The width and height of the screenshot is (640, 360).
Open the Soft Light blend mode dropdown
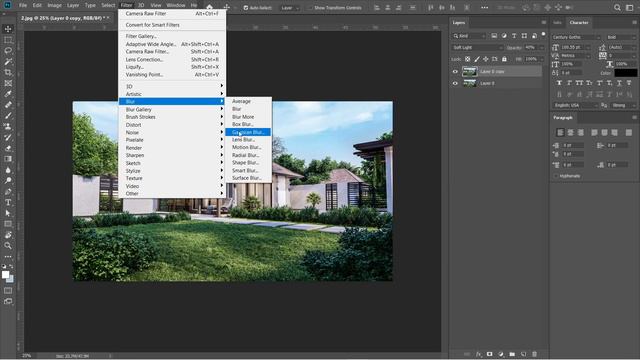(478, 47)
